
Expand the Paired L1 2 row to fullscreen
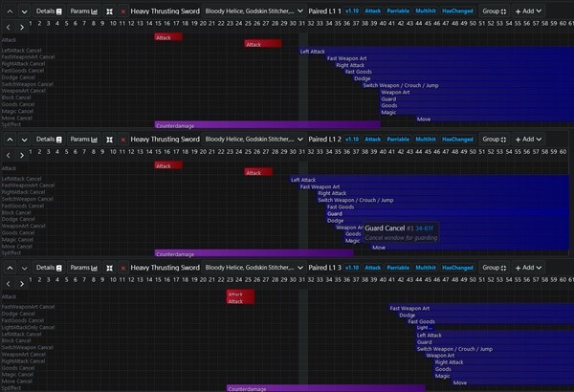(x=108, y=140)
